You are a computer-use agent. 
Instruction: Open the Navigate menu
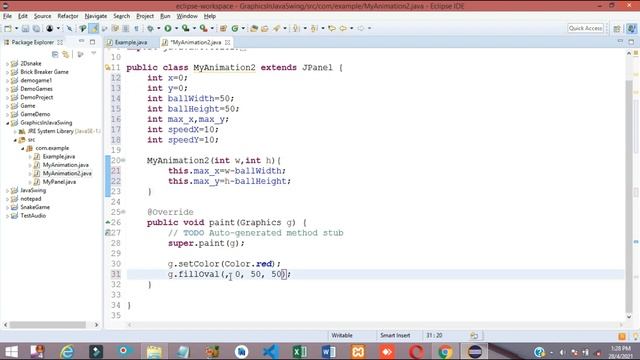point(96,16)
